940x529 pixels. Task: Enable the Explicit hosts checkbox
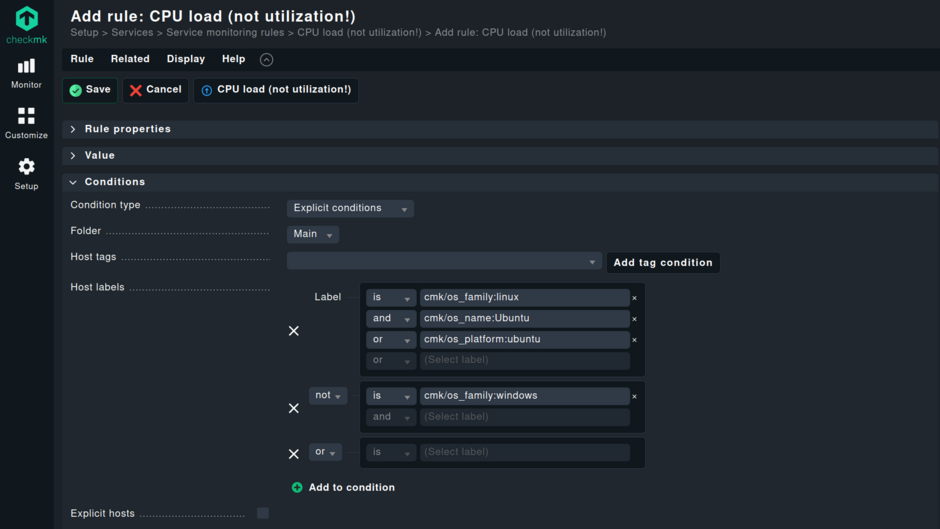(x=263, y=513)
